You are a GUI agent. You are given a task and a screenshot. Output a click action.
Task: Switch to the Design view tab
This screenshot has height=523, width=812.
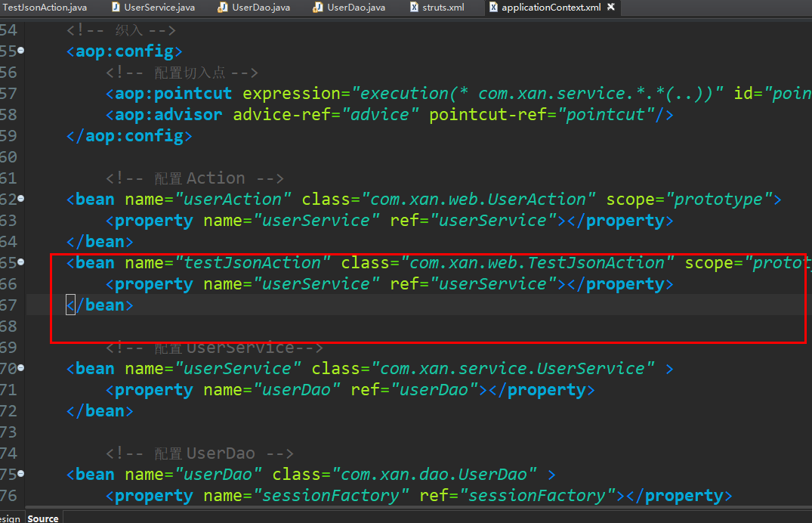pos(10,518)
